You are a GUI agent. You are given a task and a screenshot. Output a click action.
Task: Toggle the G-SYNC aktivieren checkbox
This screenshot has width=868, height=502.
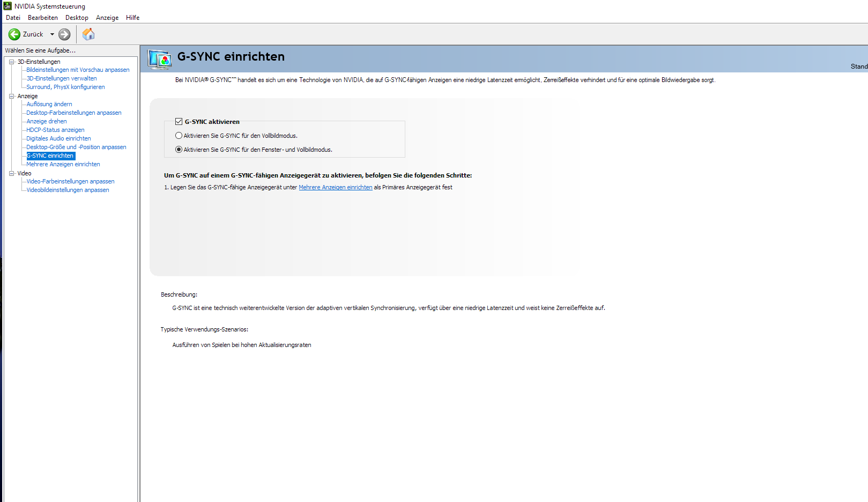[179, 122]
